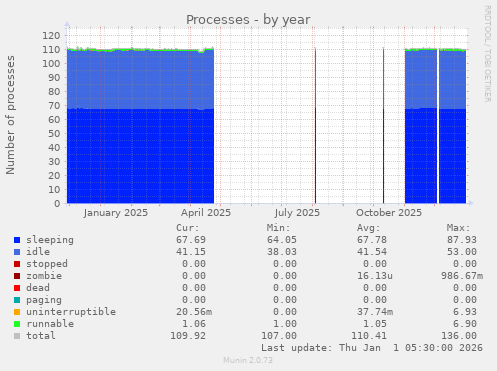This screenshot has width=497, height=371.
Task: Click idle current value 41.15
Action: click(x=191, y=252)
